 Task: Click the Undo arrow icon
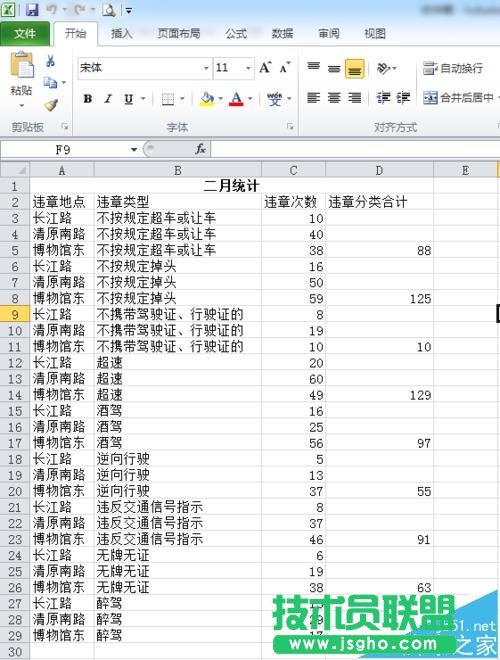pyautogui.click(x=51, y=9)
